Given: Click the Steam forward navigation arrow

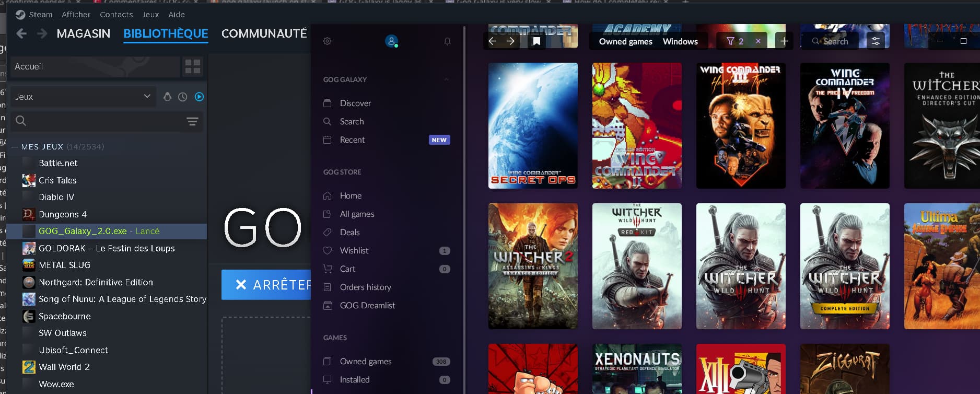Looking at the screenshot, I should coord(42,33).
